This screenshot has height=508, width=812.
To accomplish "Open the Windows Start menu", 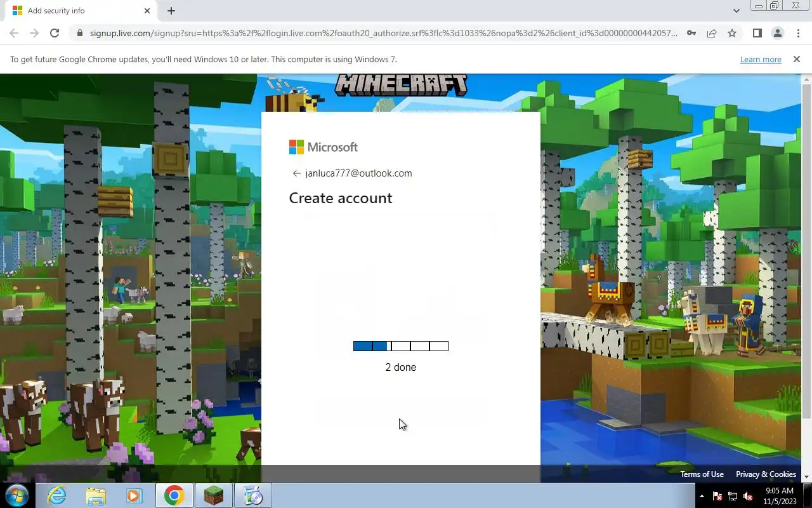I will pos(16,495).
